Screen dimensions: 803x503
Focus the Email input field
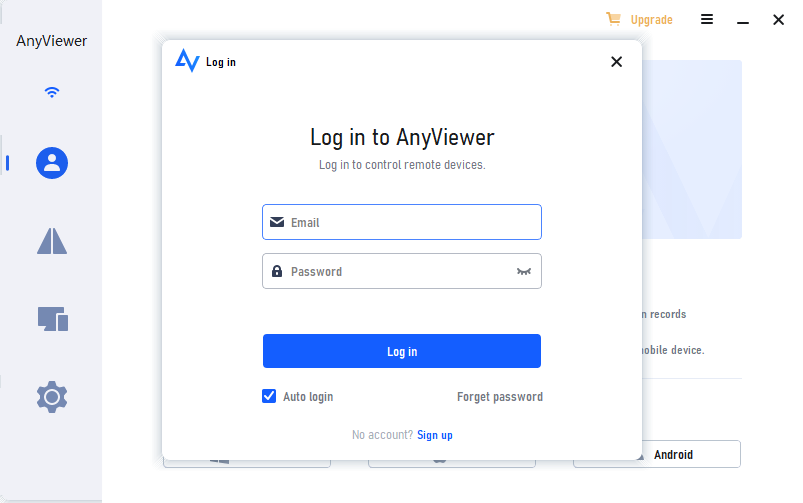point(402,222)
